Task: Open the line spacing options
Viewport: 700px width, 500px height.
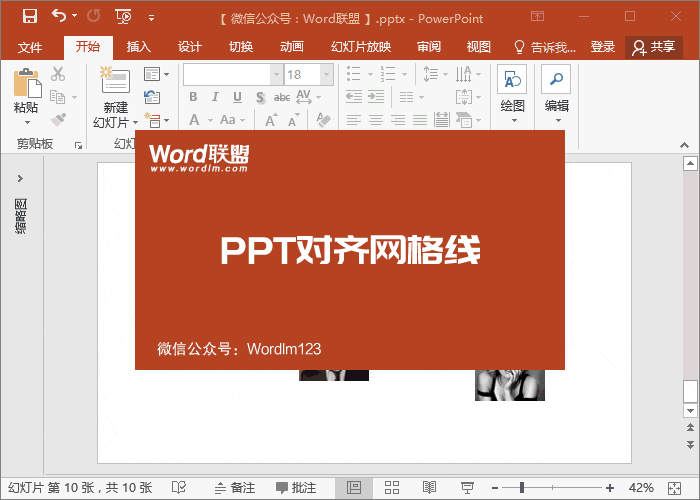Action: coord(435,74)
